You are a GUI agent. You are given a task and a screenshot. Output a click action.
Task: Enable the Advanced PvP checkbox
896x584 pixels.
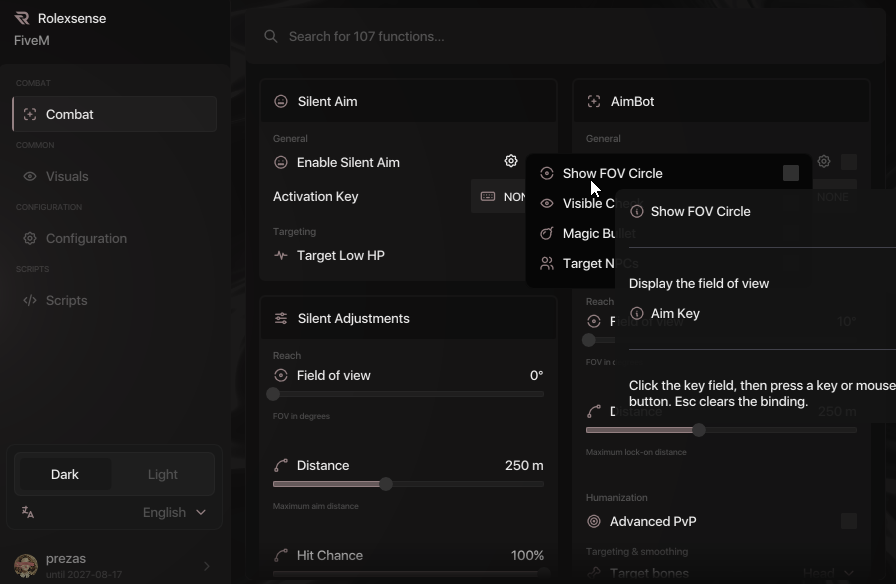(x=849, y=521)
